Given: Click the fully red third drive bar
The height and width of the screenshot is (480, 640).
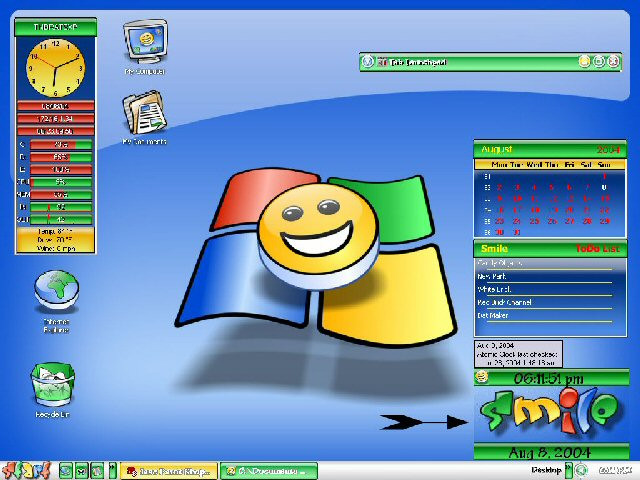Looking at the screenshot, I should [61, 169].
